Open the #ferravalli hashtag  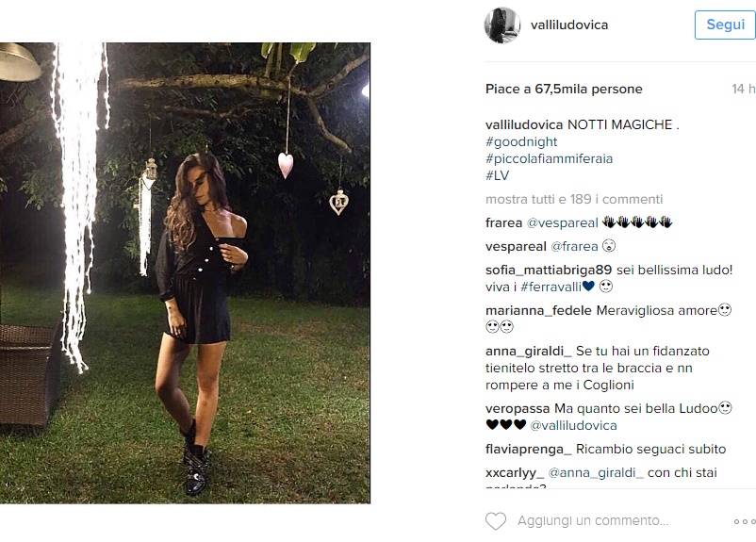click(x=551, y=287)
